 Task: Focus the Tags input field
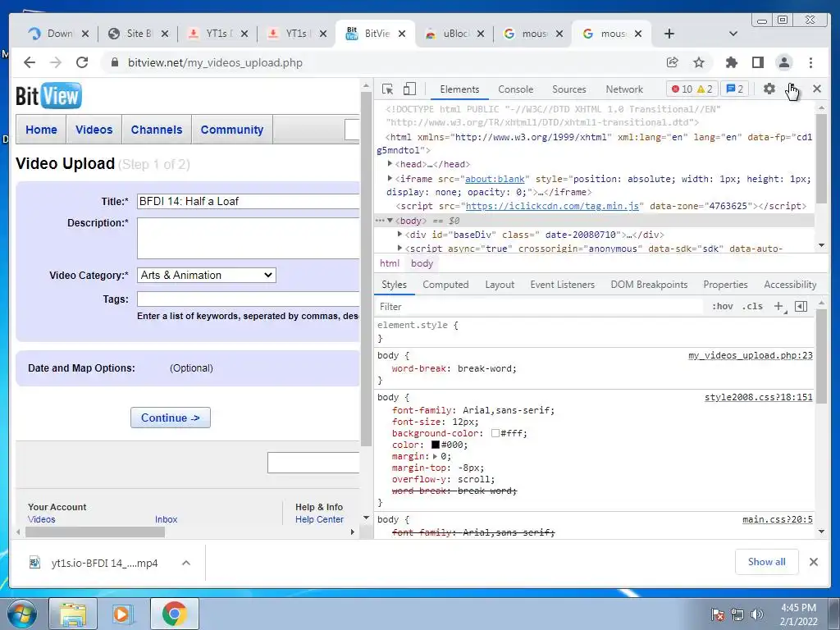(x=248, y=299)
